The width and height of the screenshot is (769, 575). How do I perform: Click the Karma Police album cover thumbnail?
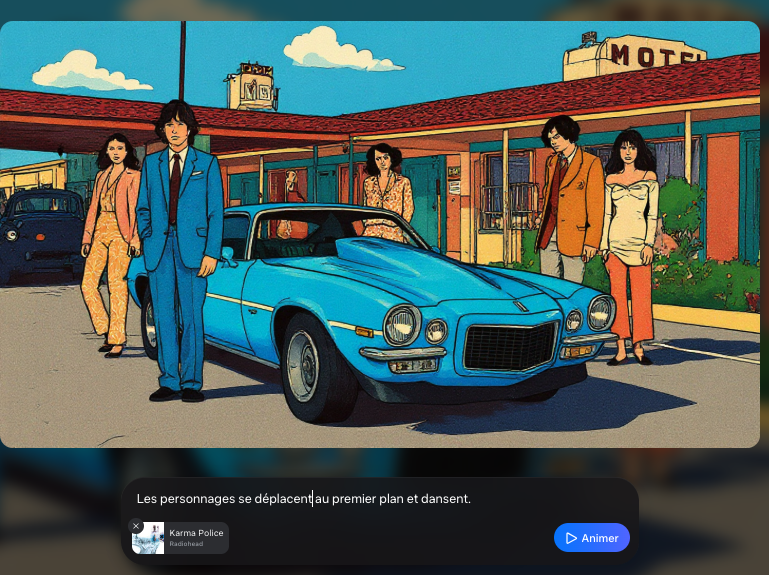pos(149,538)
